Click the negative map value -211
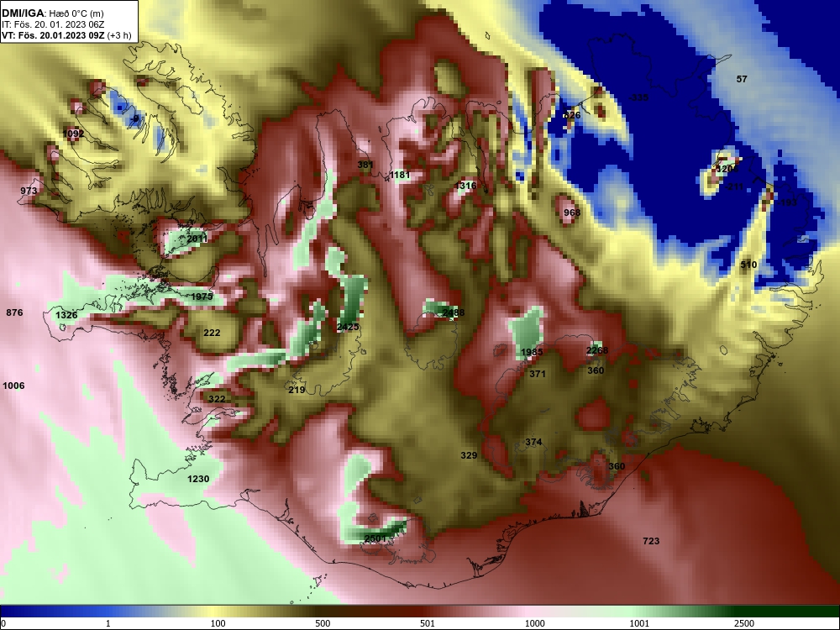This screenshot has height=630, width=840. click(x=734, y=186)
